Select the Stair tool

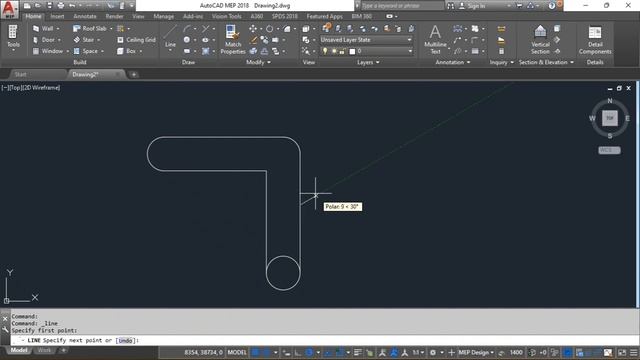pos(84,40)
